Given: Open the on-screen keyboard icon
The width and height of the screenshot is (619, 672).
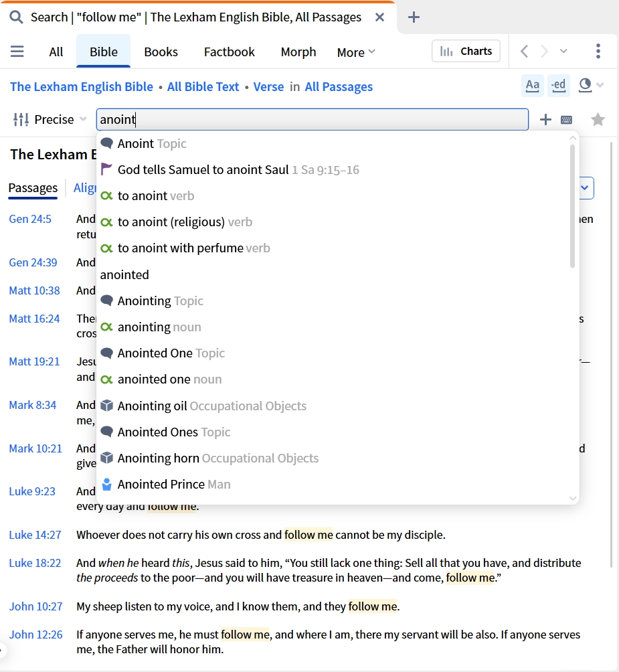Looking at the screenshot, I should click(566, 120).
